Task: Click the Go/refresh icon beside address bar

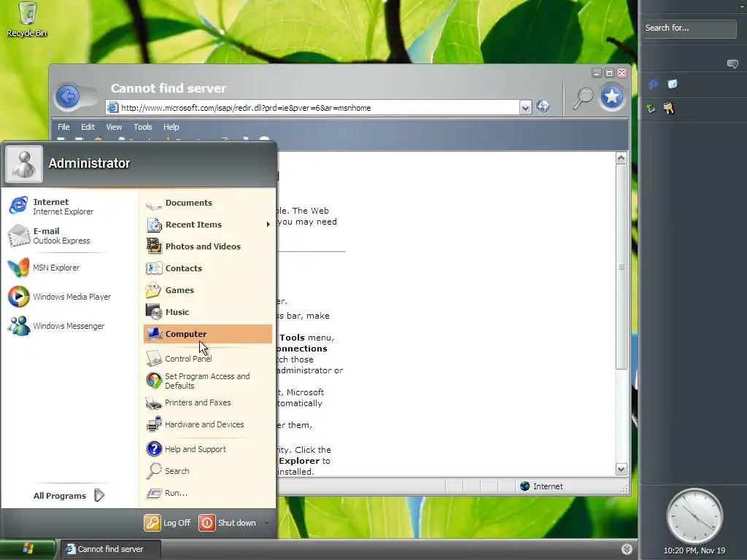Action: (x=543, y=106)
